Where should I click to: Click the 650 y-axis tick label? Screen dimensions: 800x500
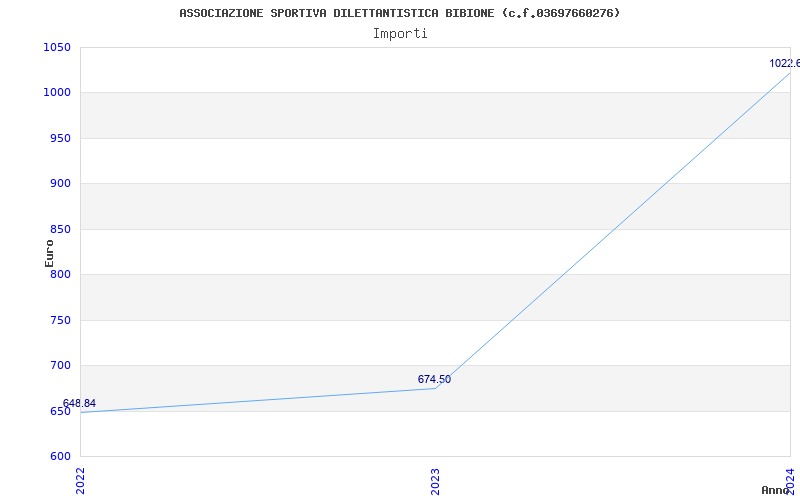[x=60, y=411]
